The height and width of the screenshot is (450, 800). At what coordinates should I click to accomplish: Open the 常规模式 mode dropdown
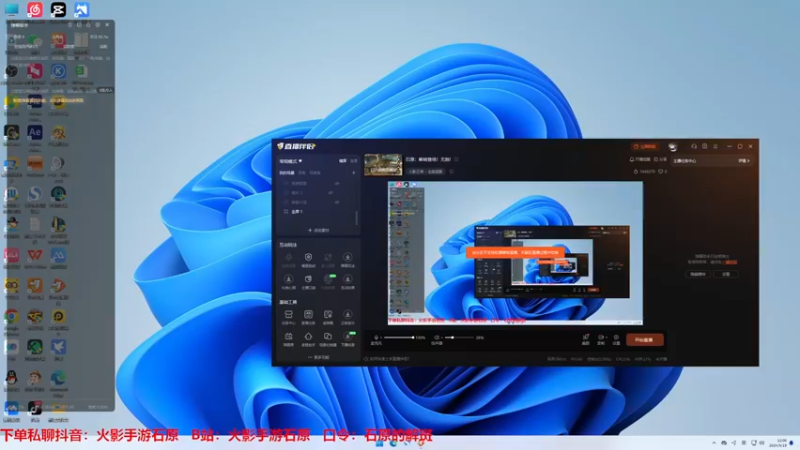pos(290,161)
